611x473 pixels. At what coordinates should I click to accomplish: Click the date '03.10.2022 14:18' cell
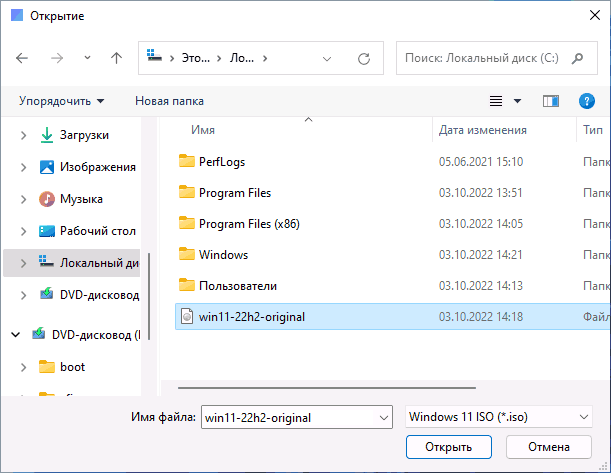pos(481,317)
